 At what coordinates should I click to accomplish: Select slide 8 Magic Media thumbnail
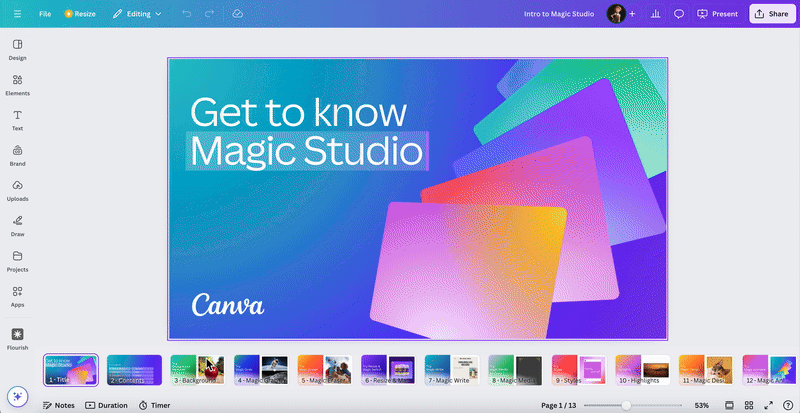[515, 370]
